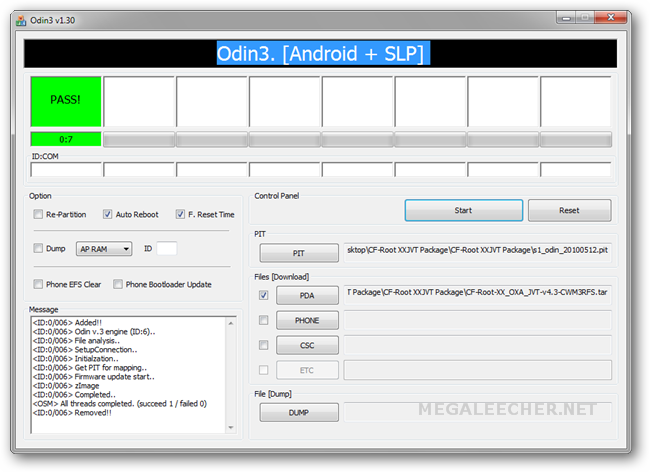Click the empty CSC file path field

(478, 345)
